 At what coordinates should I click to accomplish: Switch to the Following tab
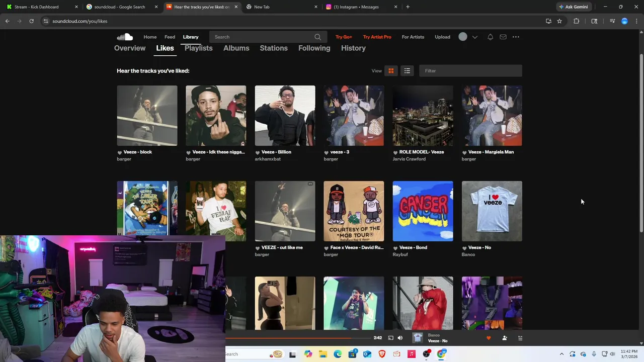click(x=314, y=48)
